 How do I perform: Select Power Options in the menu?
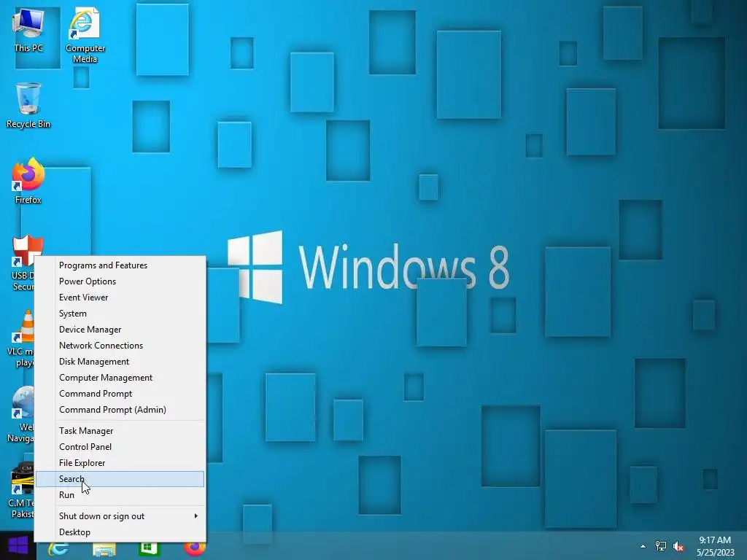(120, 281)
